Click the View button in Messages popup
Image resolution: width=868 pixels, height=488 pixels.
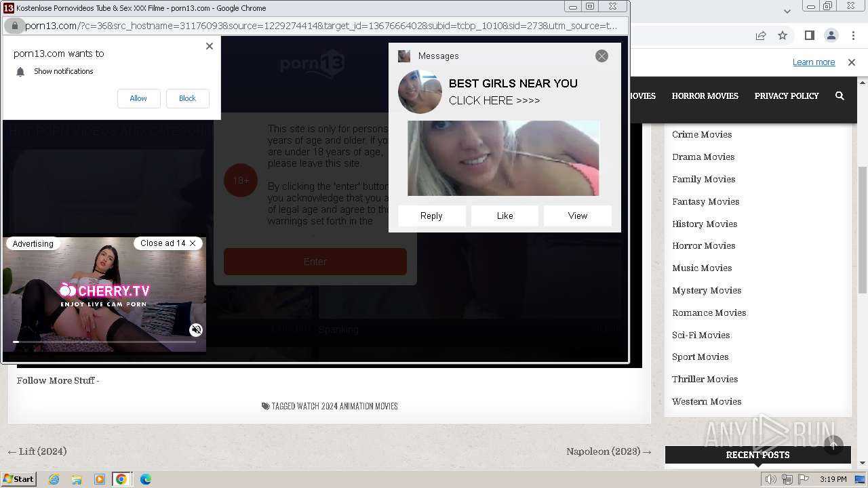pos(578,216)
